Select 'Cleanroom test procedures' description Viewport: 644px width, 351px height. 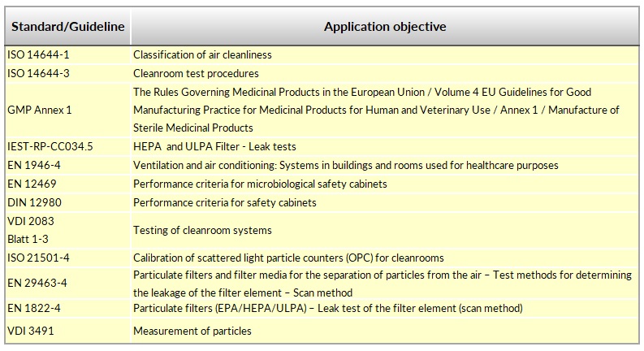(x=192, y=73)
